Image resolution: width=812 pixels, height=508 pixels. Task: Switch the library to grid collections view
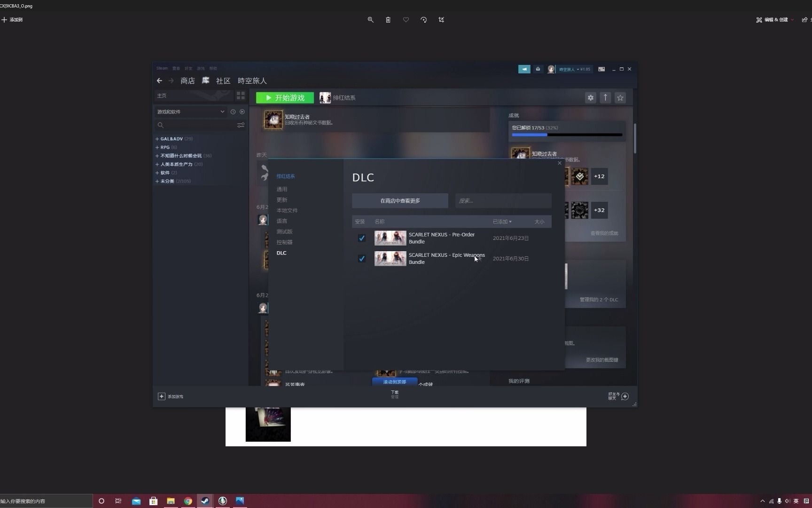tap(241, 95)
